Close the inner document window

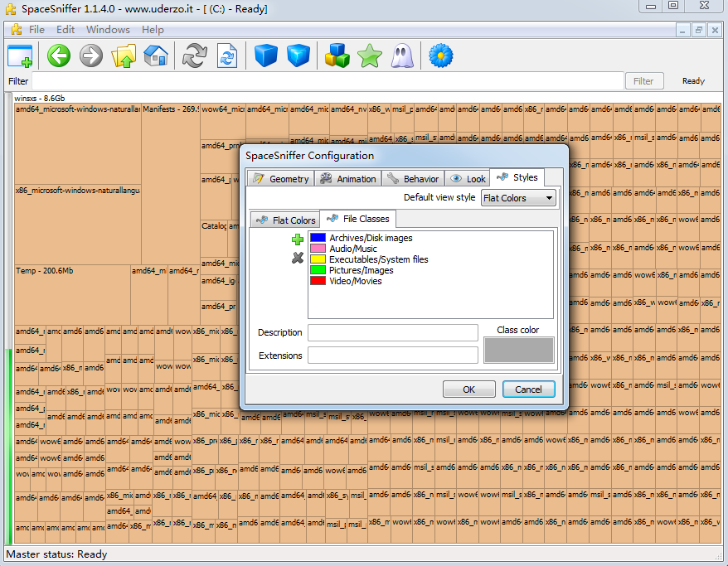pyautogui.click(x=715, y=30)
